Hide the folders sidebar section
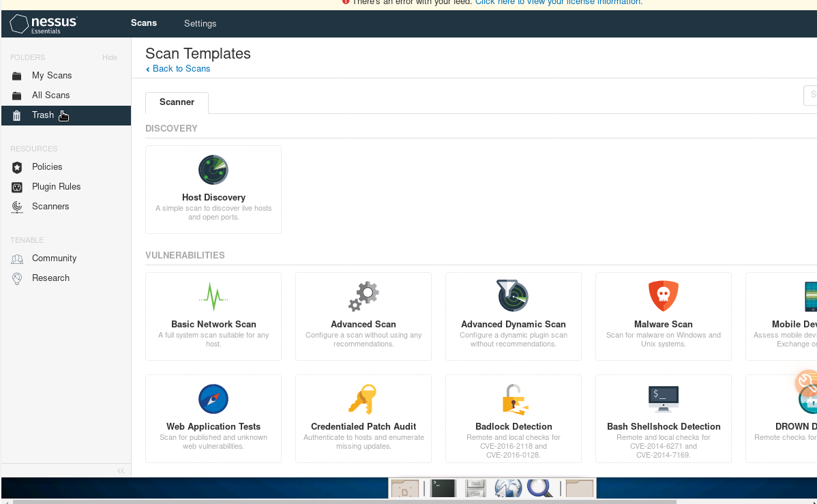 coord(109,57)
